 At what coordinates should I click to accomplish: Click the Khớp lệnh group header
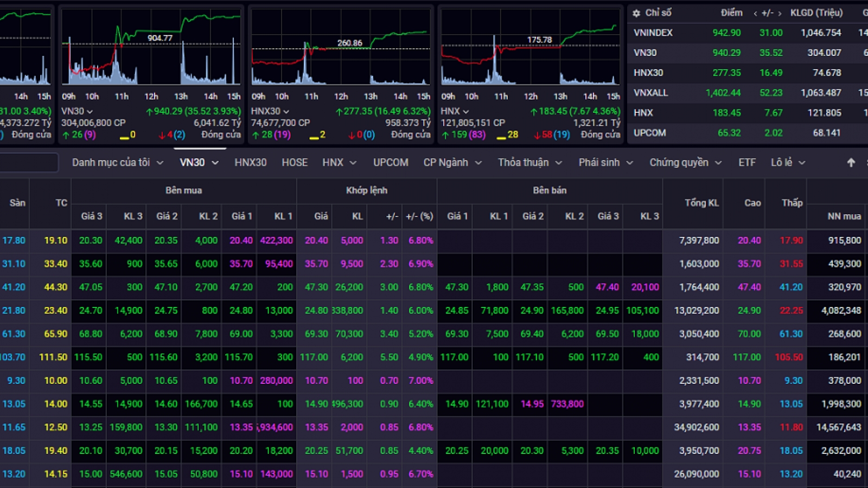[367, 190]
